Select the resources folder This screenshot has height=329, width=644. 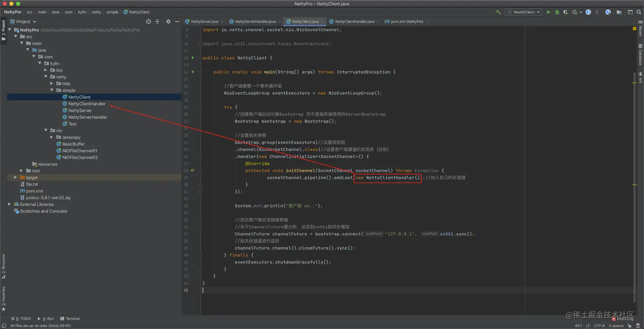pos(47,164)
